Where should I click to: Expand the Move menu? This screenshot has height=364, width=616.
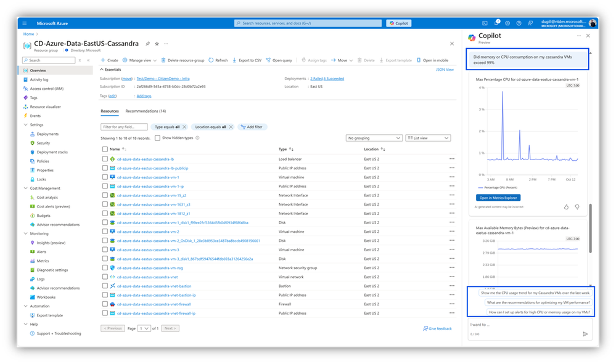(x=342, y=60)
